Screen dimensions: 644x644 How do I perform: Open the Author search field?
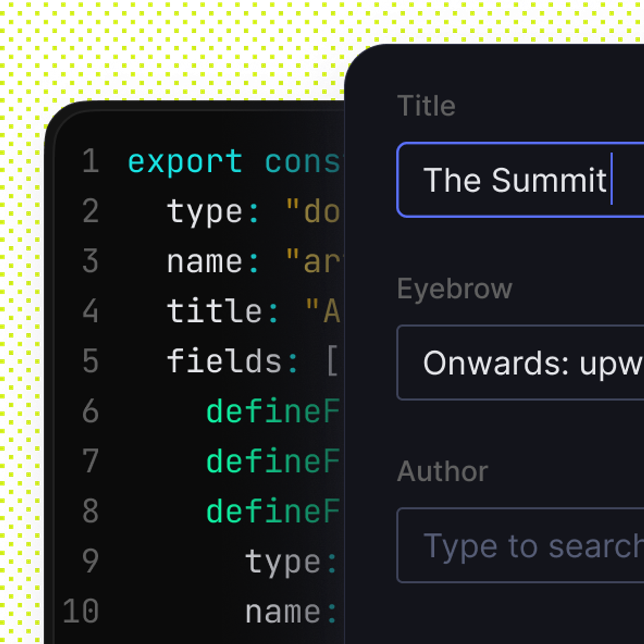point(520,545)
